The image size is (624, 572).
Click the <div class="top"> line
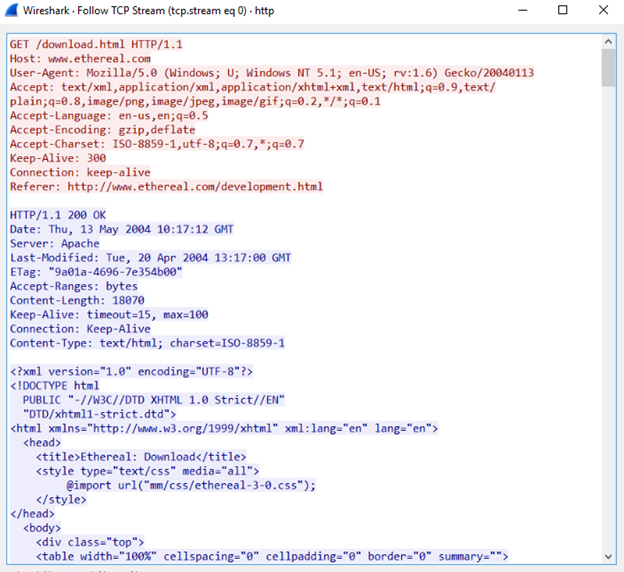pyautogui.click(x=90, y=542)
